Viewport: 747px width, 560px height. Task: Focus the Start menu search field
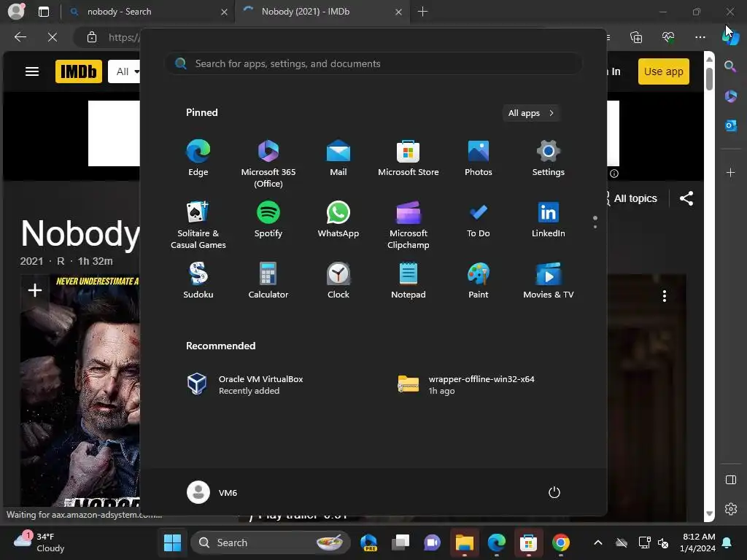373,63
